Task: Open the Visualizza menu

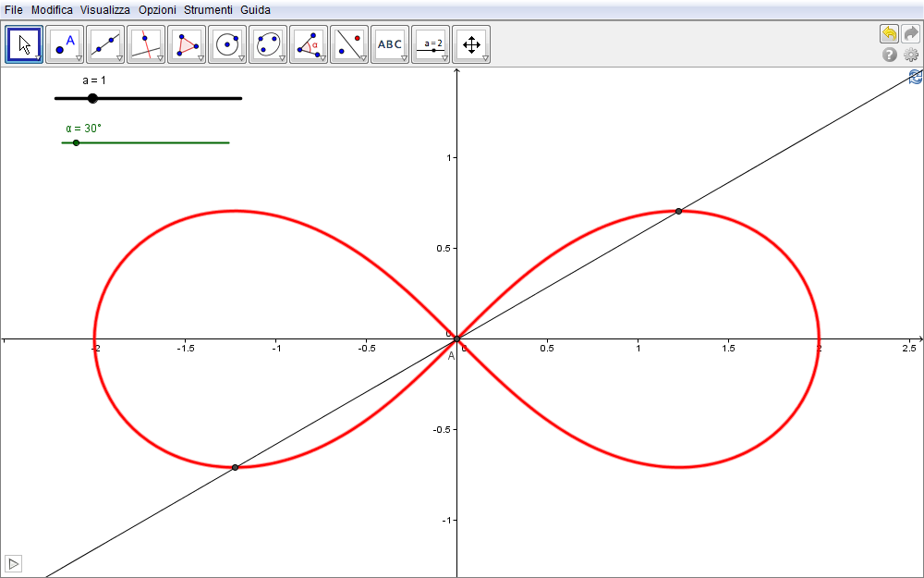Action: click(104, 9)
